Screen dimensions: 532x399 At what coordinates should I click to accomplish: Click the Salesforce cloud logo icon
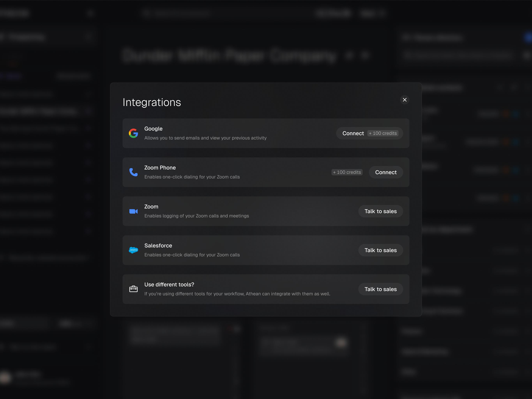pos(133,250)
